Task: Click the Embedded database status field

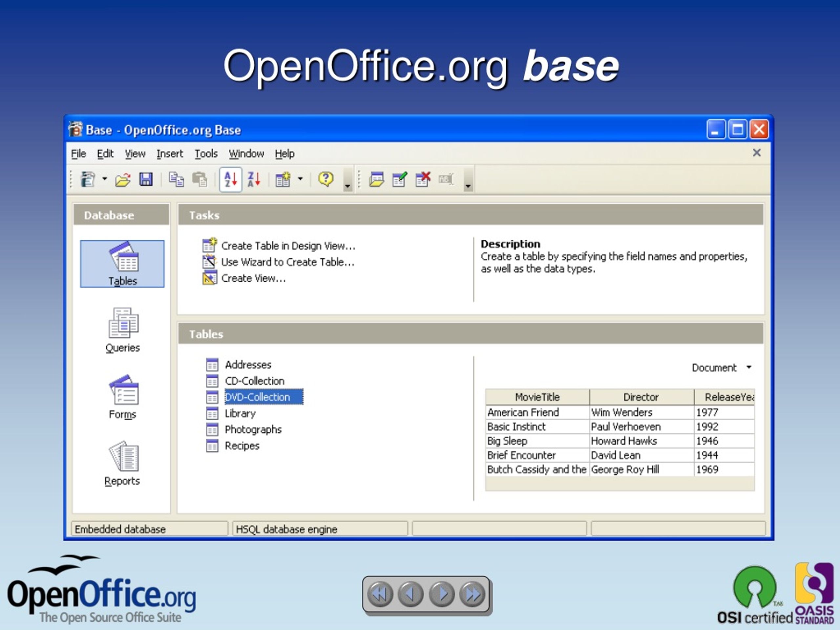Action: pos(150,529)
